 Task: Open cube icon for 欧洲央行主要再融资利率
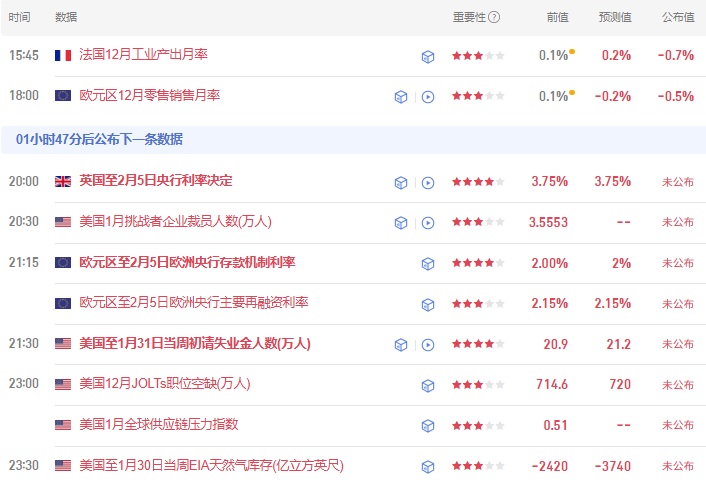(428, 304)
